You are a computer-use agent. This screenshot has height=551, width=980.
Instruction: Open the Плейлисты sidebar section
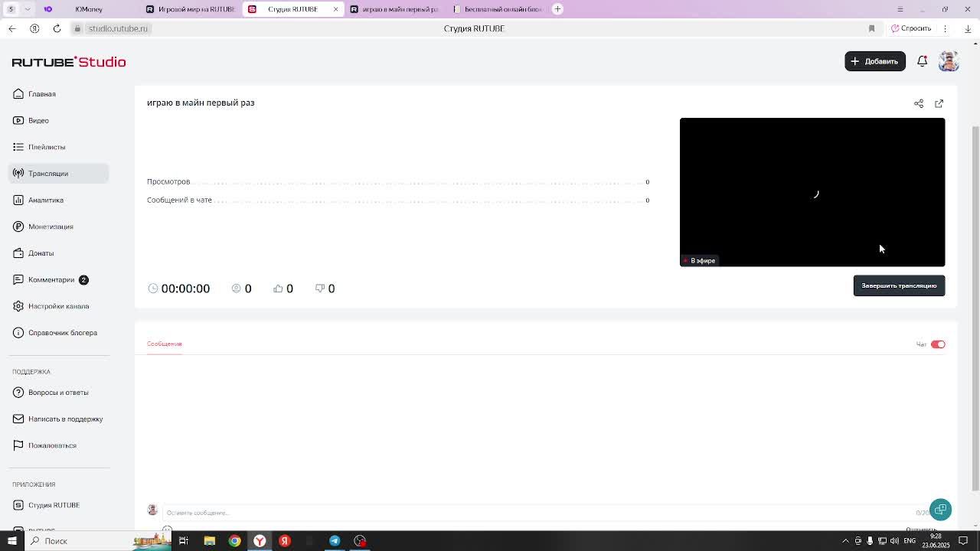point(47,147)
